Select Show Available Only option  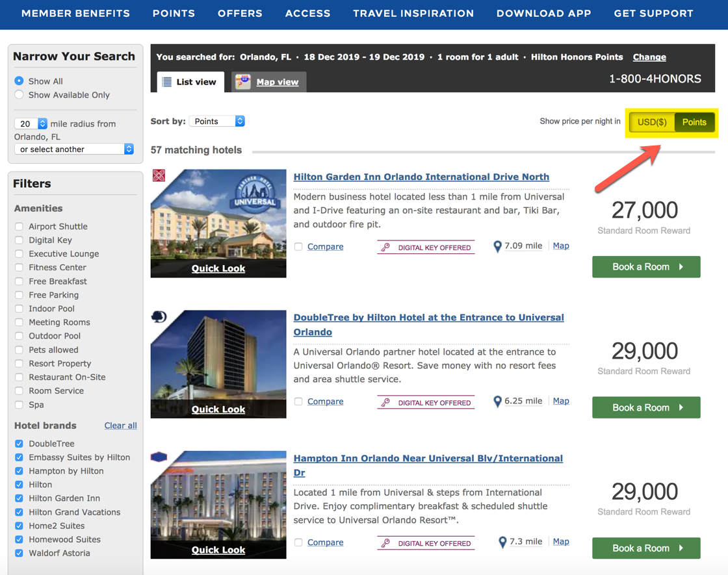(x=19, y=95)
